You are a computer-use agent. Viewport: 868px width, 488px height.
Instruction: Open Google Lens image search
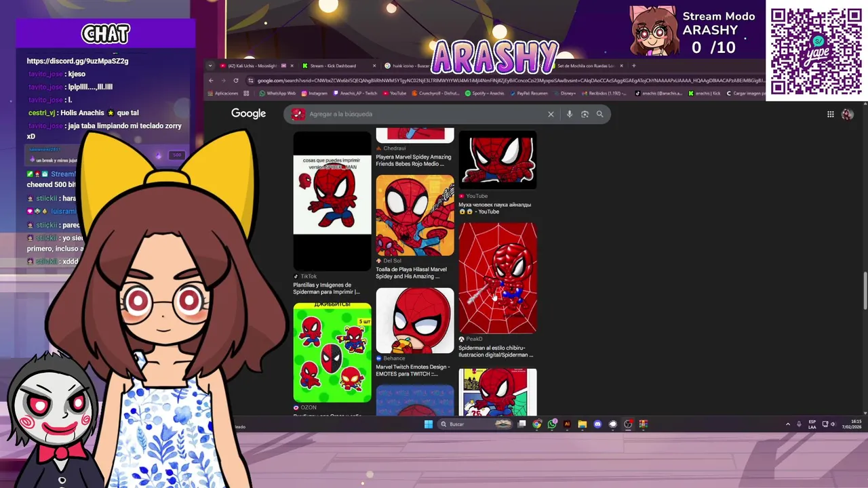tap(585, 114)
